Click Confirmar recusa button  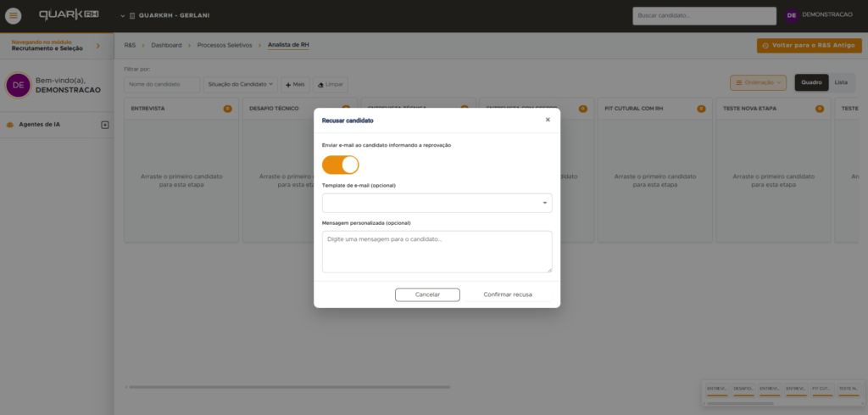508,294
